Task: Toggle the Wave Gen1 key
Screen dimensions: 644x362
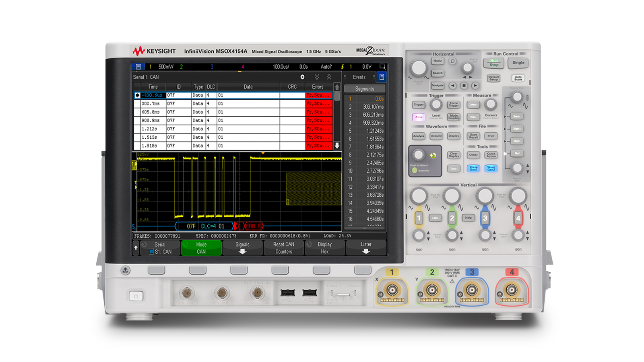Action: coord(473,168)
